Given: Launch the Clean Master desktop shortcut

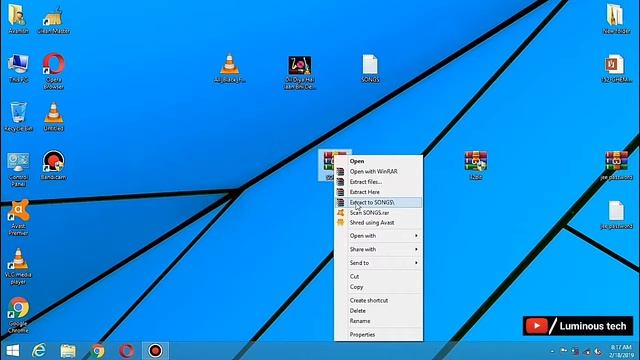Looking at the screenshot, I should pyautogui.click(x=53, y=20).
